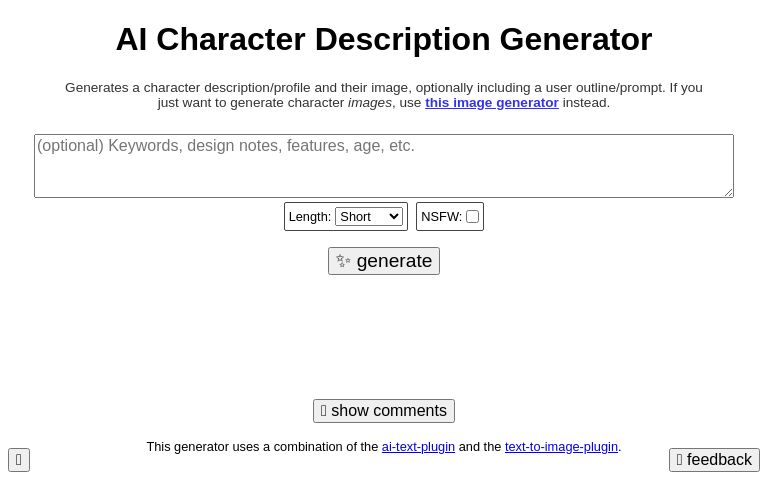768x480 pixels.
Task: Click the icon in the show comments button
Action: tap(324, 411)
